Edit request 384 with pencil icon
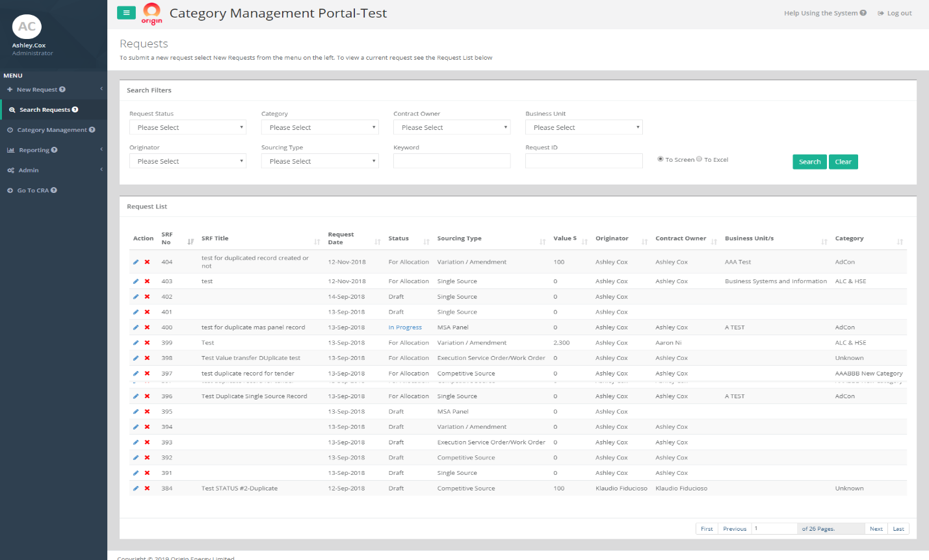Viewport: 929px width, 560px height. [x=136, y=489]
